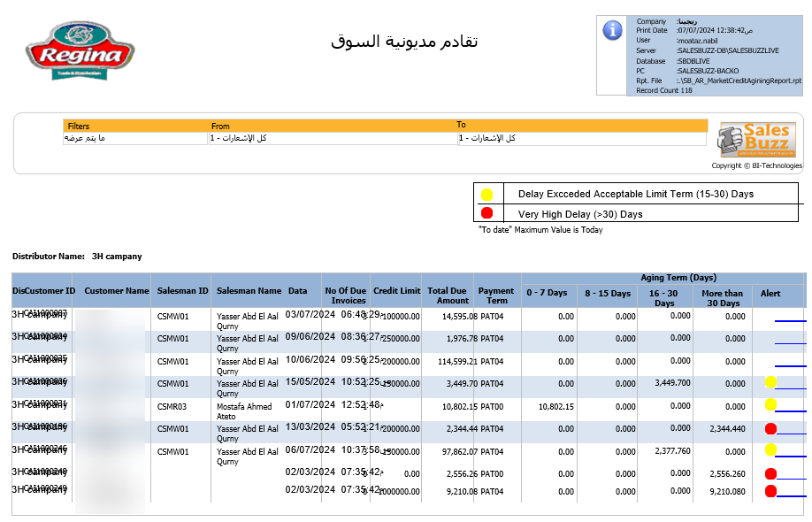Screen dimensions: 812x522
Task: Click red alert dot in 2,344.44 row
Action: pyautogui.click(x=770, y=428)
